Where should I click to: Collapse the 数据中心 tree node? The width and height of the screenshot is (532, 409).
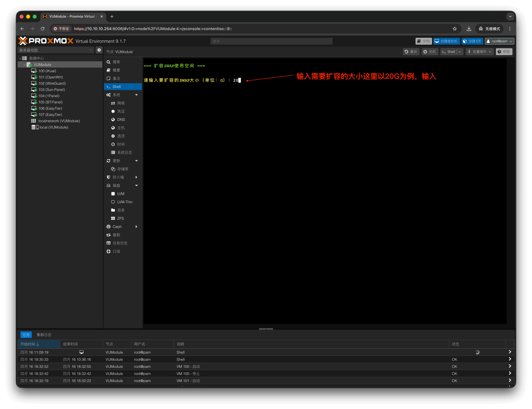pos(20,58)
